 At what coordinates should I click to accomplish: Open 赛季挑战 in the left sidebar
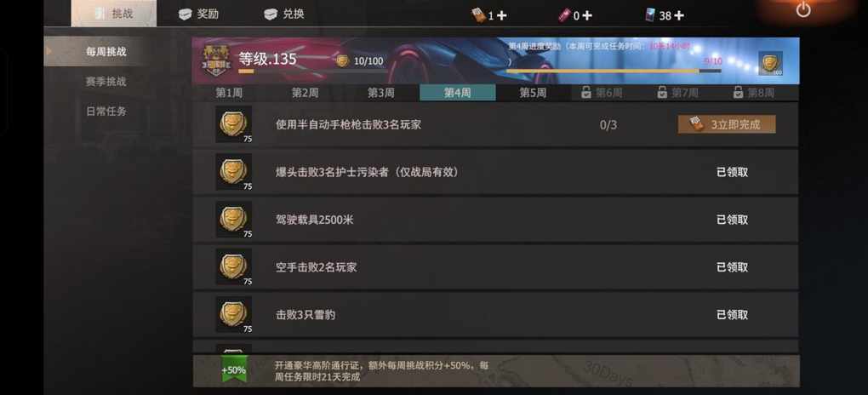[x=106, y=82]
